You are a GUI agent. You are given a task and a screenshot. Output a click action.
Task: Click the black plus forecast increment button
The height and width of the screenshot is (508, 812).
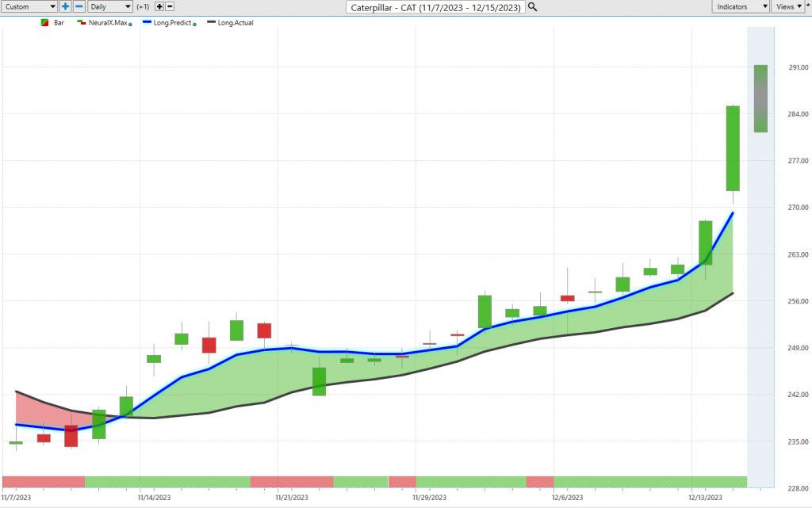click(x=159, y=6)
